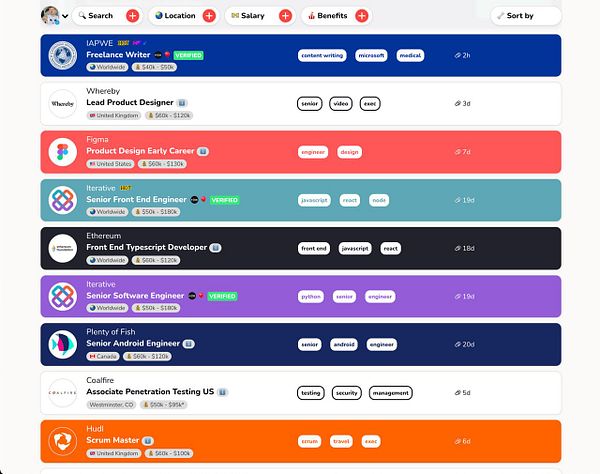Viewport: 600px width, 474px height.
Task: Click the United States location badge
Action: (x=110, y=164)
